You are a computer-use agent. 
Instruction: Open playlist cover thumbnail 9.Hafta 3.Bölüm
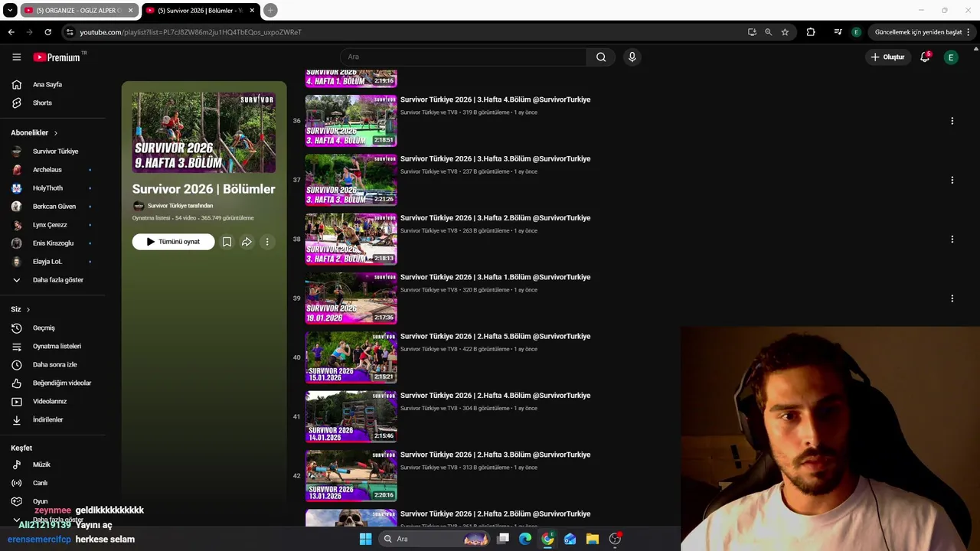coord(204,132)
